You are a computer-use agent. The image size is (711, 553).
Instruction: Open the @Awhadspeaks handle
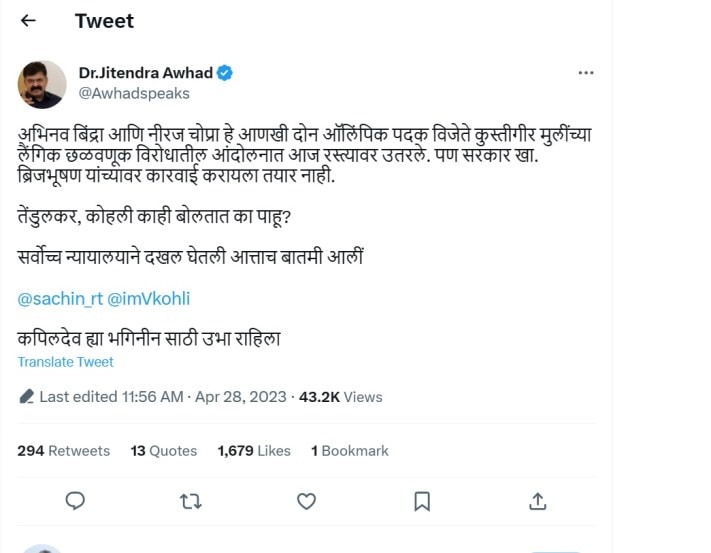point(134,93)
